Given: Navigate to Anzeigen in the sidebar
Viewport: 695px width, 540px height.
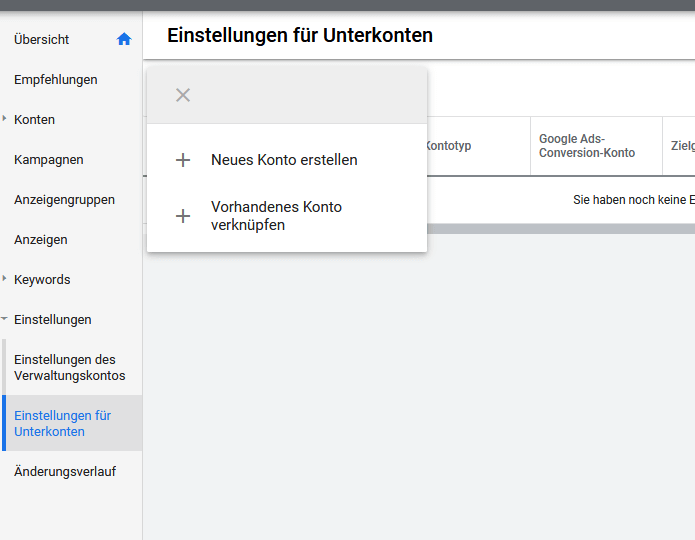Looking at the screenshot, I should (41, 239).
